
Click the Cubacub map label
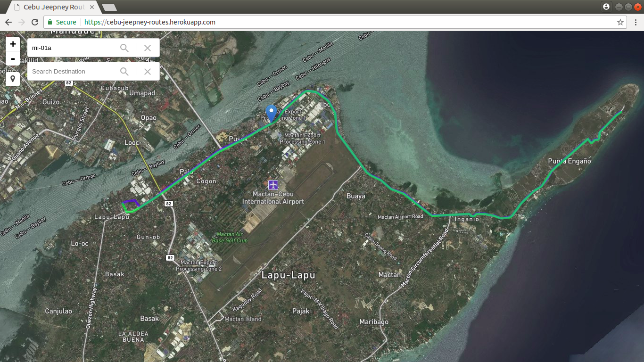pos(115,88)
